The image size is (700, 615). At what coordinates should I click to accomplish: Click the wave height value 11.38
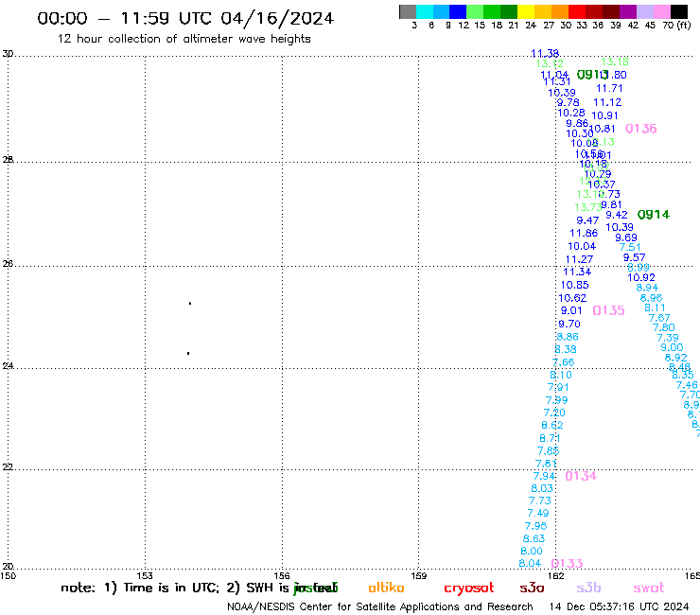(x=545, y=54)
